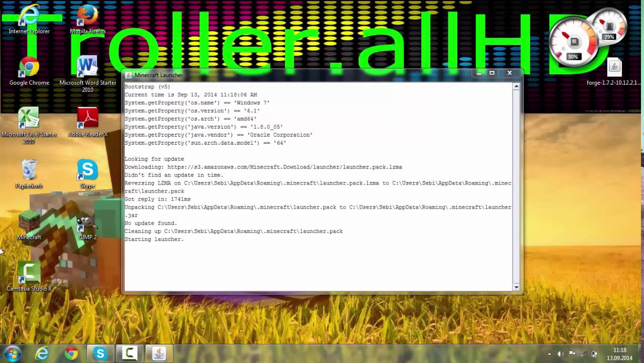
Task: Click the scrollbar up arrow in launcher log
Action: (516, 87)
